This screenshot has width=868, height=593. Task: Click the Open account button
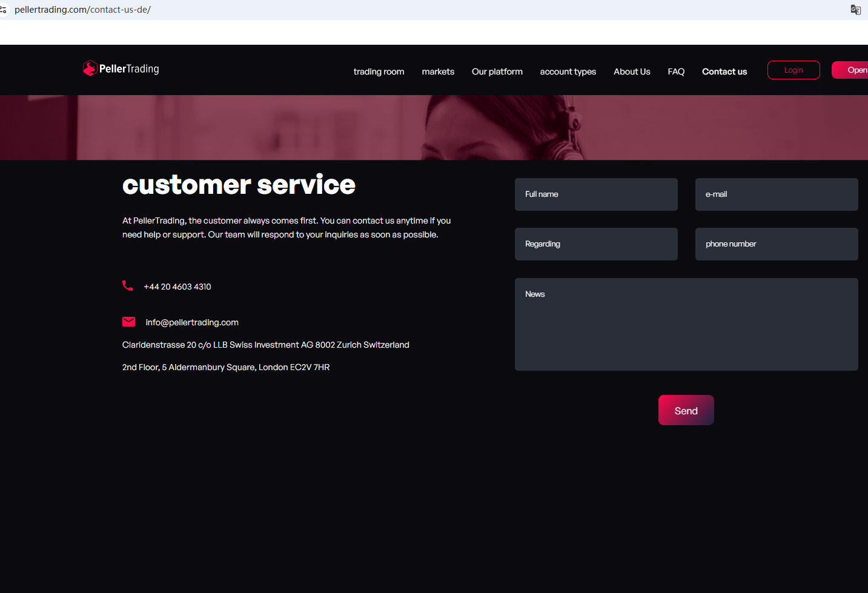tap(850, 70)
